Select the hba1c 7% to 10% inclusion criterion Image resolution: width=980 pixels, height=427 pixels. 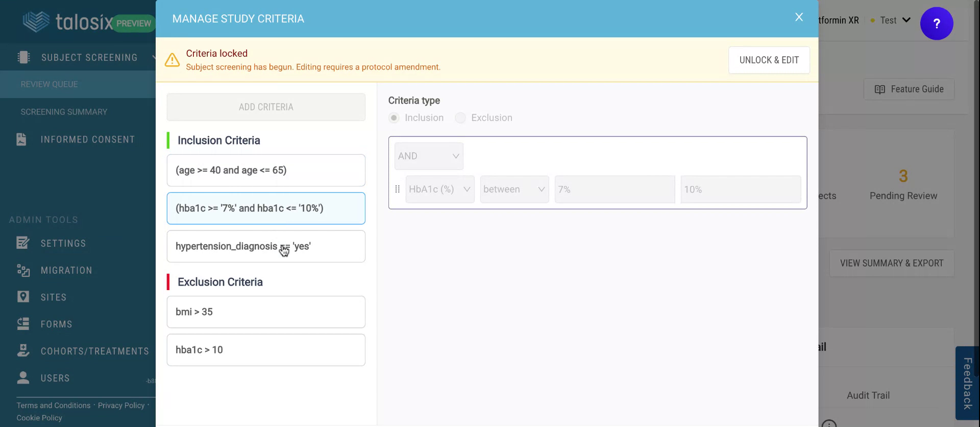[266, 208]
